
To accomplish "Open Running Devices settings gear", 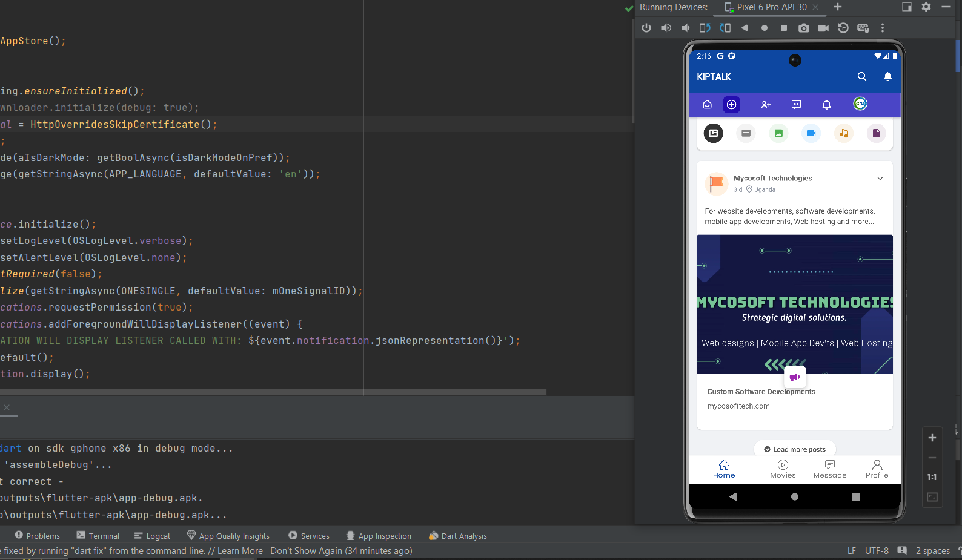I will coord(926,7).
